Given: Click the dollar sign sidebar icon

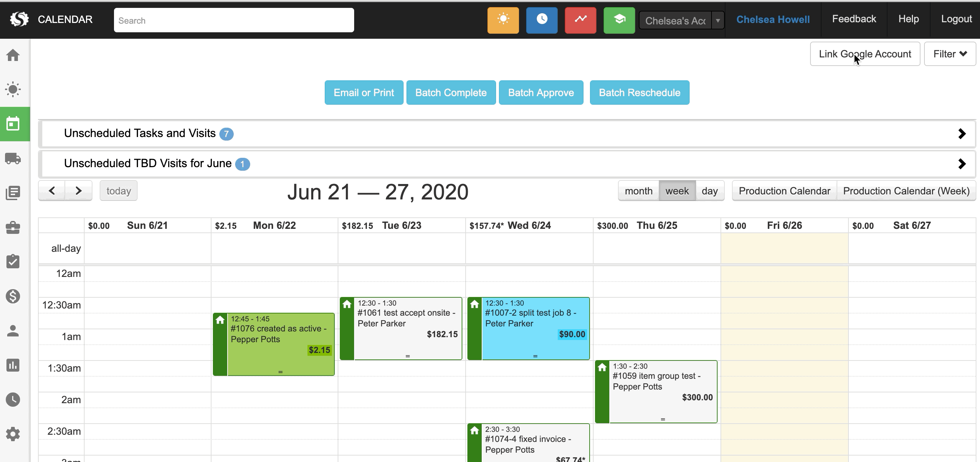Looking at the screenshot, I should pyautogui.click(x=13, y=296).
